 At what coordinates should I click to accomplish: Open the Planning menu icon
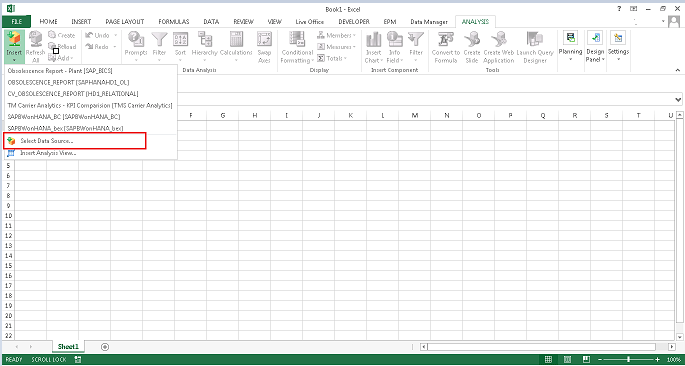click(571, 38)
